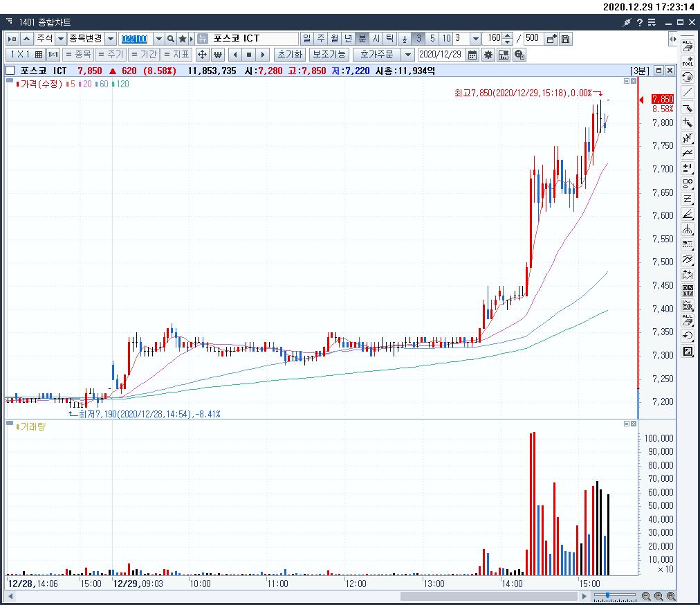Click the 보조기능 button
Screen dimensions: 700x605
pos(328,55)
